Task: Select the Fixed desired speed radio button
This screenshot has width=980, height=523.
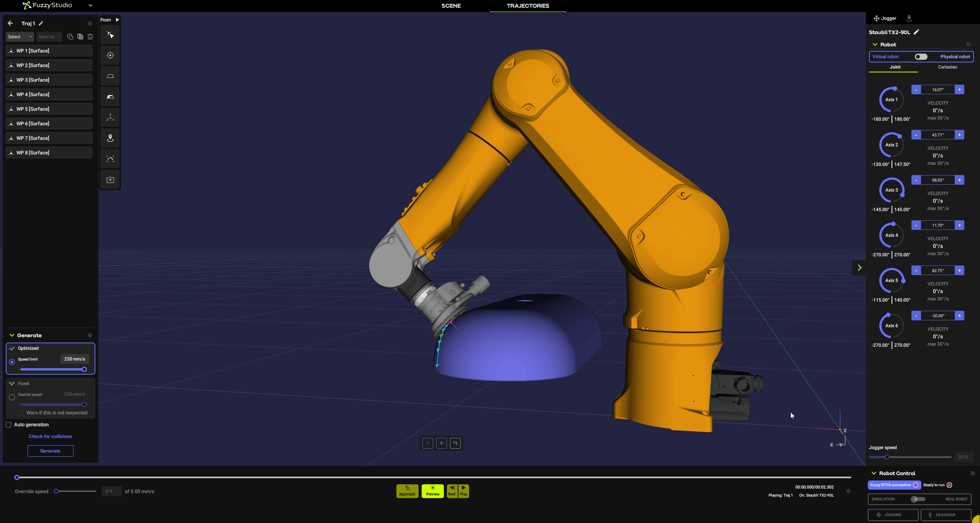Action: point(12,397)
